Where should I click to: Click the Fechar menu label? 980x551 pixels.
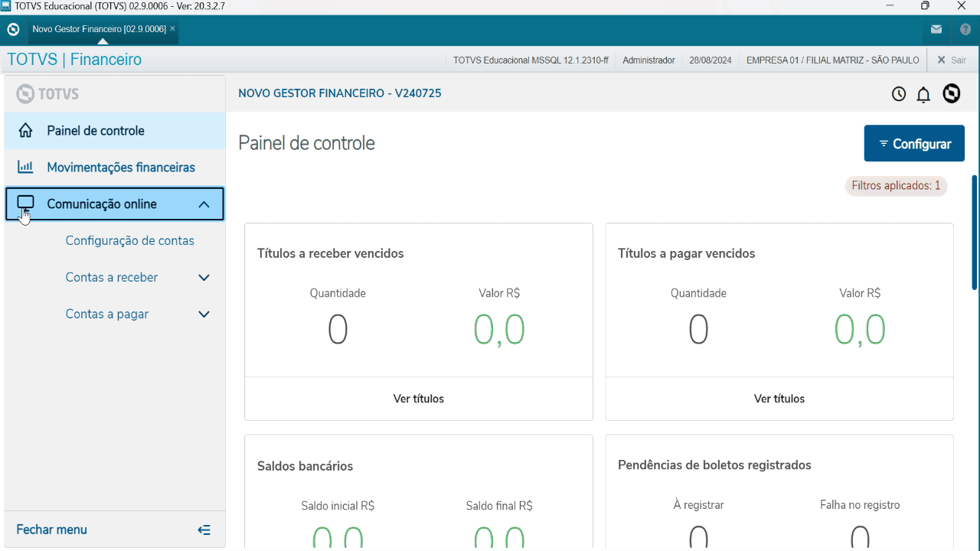pos(52,530)
